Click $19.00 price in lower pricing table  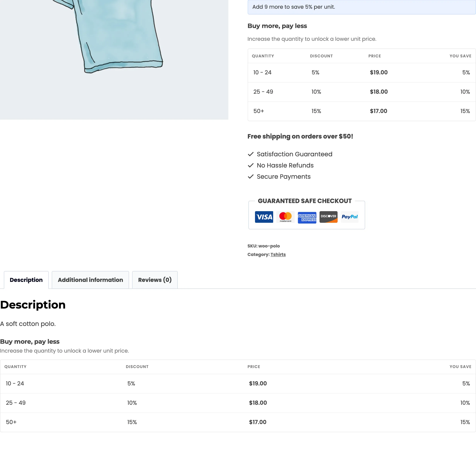(x=258, y=384)
